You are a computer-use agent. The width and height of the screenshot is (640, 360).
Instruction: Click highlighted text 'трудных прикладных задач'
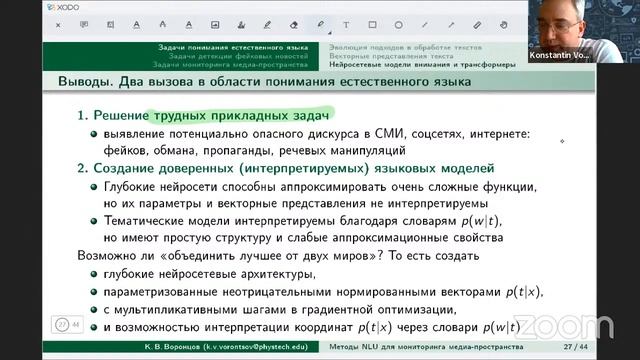241,116
